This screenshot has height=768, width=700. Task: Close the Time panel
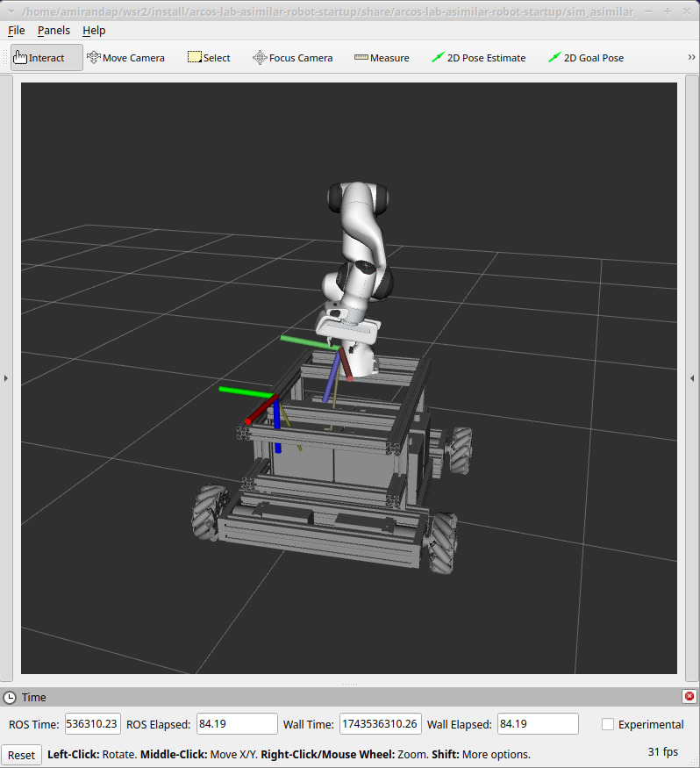click(x=689, y=697)
